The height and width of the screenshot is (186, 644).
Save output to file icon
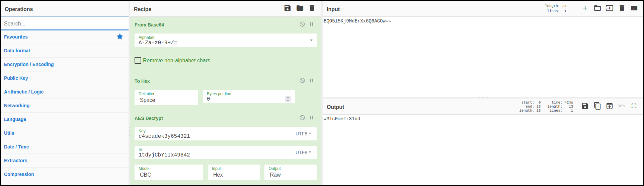[585, 106]
